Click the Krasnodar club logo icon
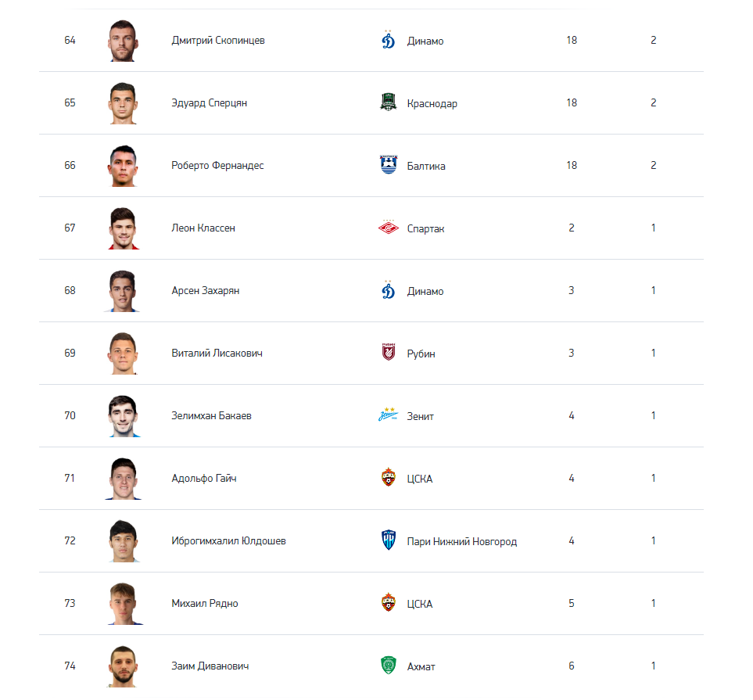Viewport: 753px width, 700px height. click(x=389, y=102)
